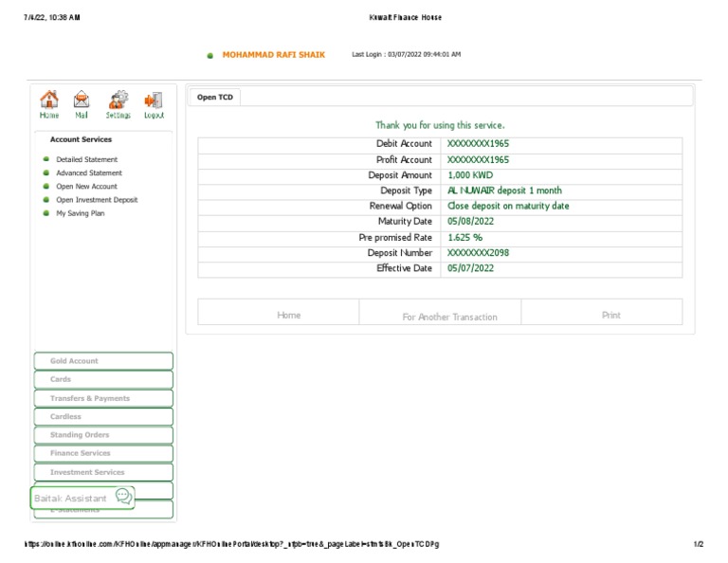Open the Mail envelope icon
Image resolution: width=728 pixels, height=563 pixels.
pos(82,100)
